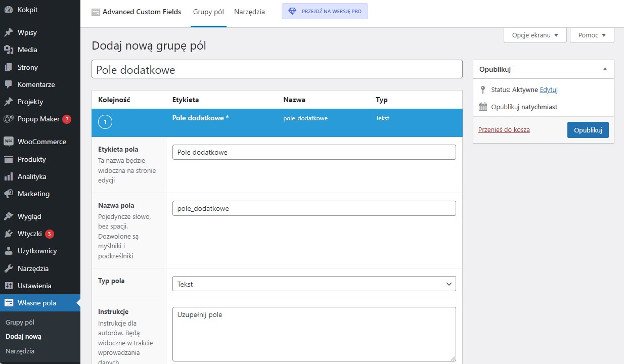Image resolution: width=624 pixels, height=364 pixels.
Task: Click the Wtyczki plug icon
Action: coord(9,234)
